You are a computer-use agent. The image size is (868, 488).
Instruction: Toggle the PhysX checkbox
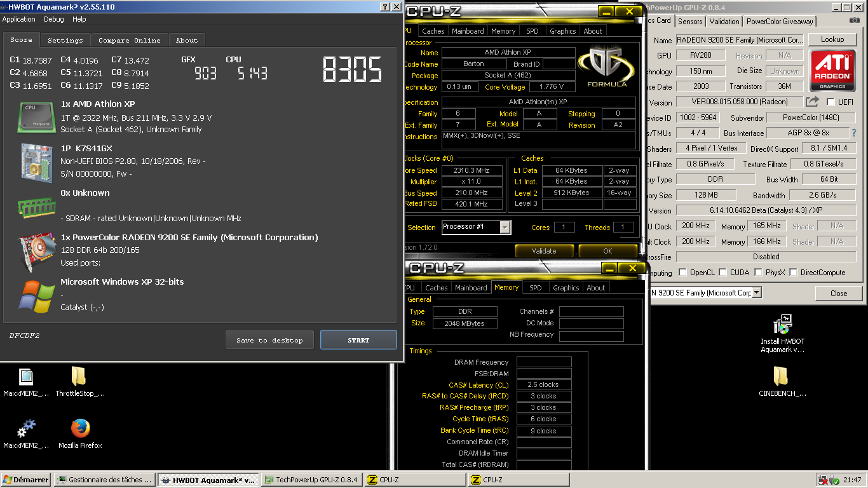[x=758, y=273]
